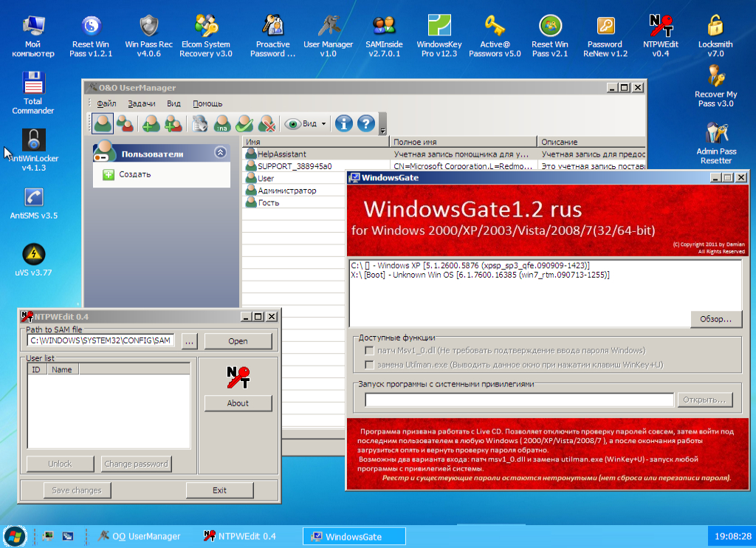This screenshot has width=756, height=548.
Task: Open Reset Win Pass v2.1 desktop icon
Action: pos(550,36)
